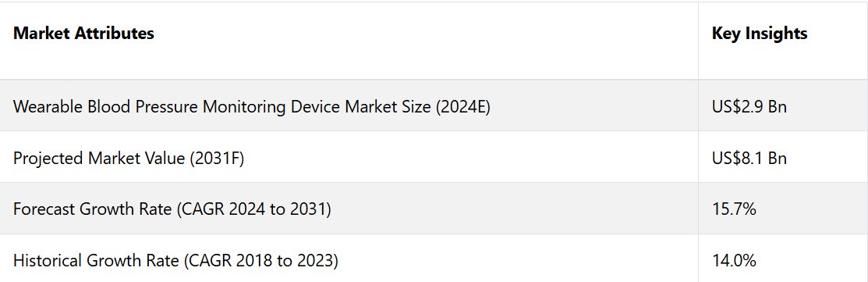The height and width of the screenshot is (282, 868).
Task: Click 'Monitoring Device' text in first row
Action: tap(271, 106)
